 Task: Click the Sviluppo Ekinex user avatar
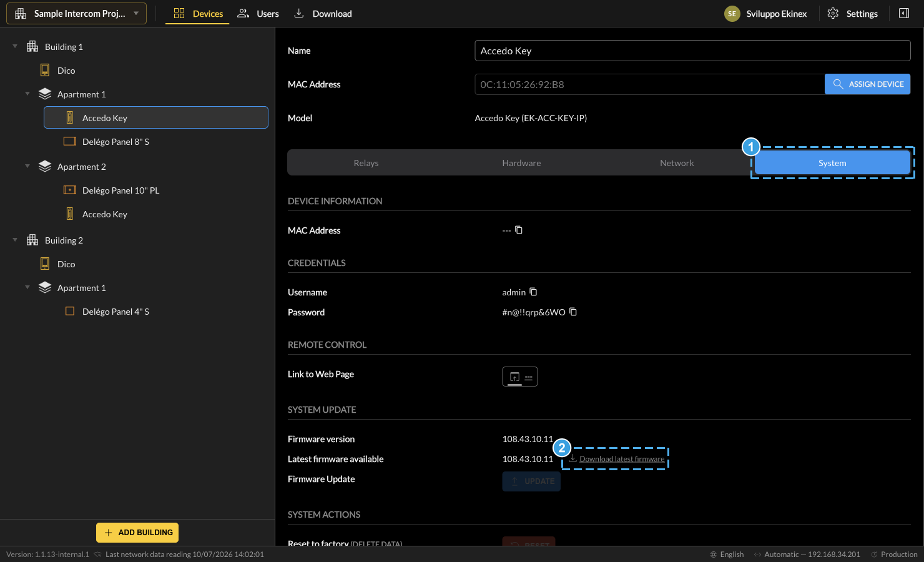(x=732, y=14)
